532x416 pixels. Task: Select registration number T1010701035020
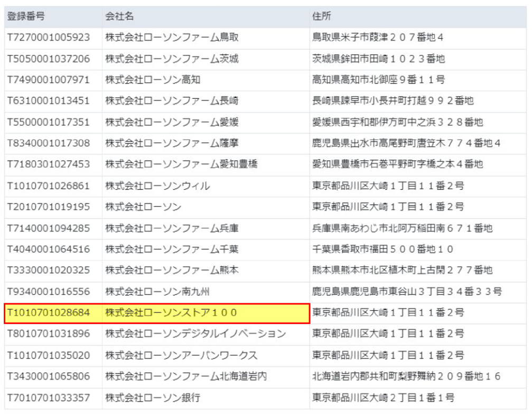[49, 356]
